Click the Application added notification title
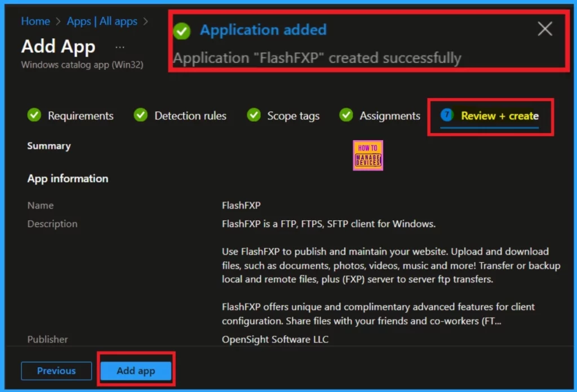 [x=263, y=30]
